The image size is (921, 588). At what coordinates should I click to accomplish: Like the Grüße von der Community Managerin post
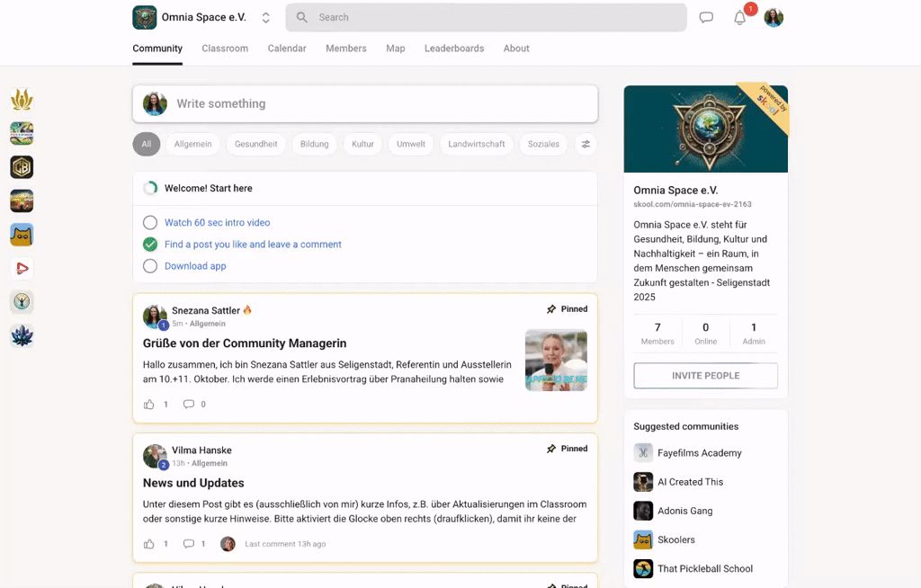point(149,405)
